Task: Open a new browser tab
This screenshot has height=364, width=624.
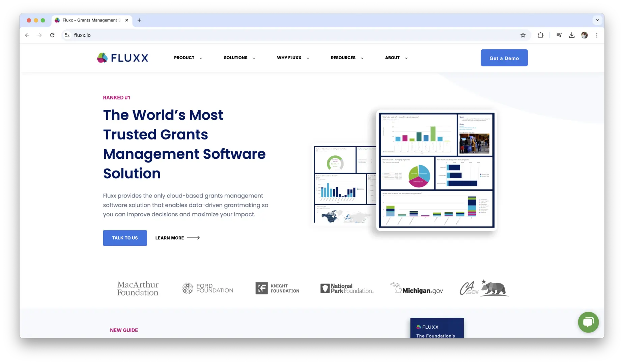Action: pyautogui.click(x=139, y=20)
